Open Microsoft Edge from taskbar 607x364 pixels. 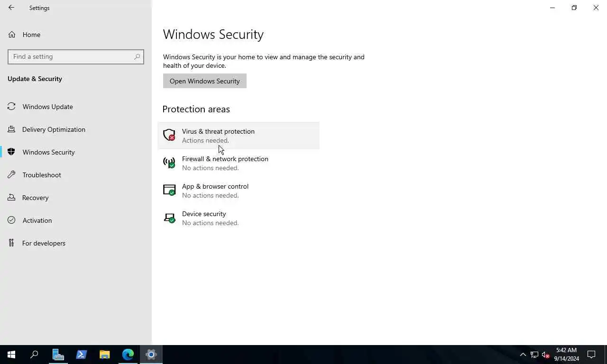coord(128,355)
